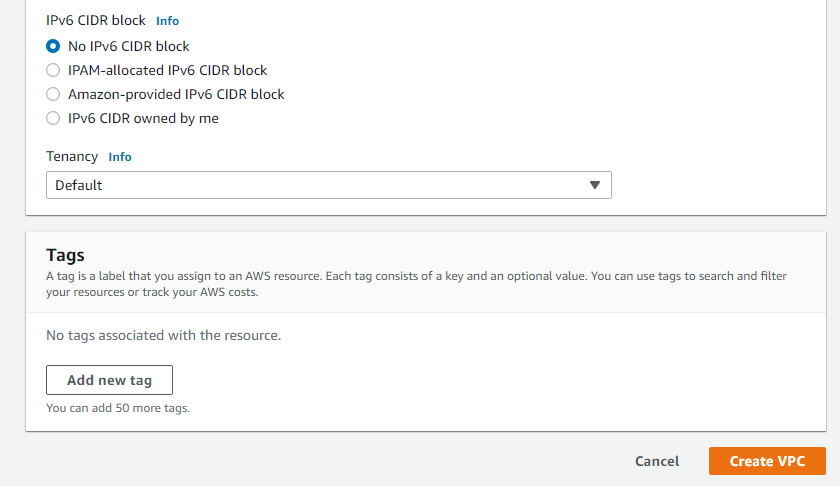Click the Tenancy field label

tap(72, 156)
